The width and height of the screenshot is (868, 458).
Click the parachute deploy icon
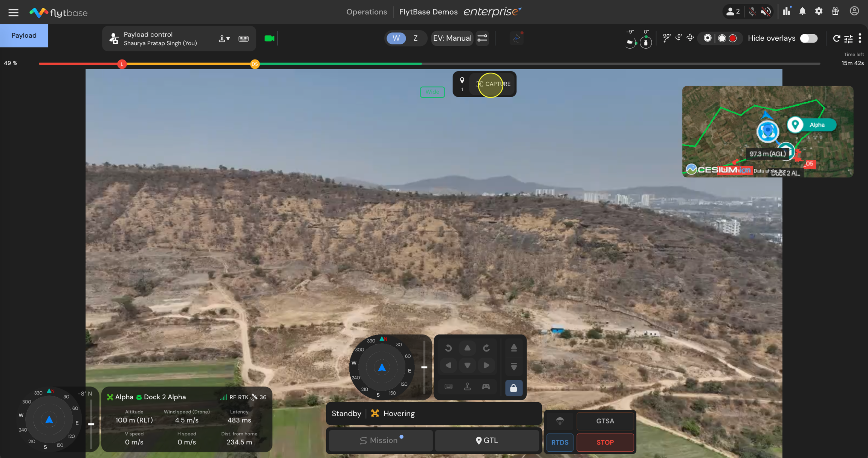(x=560, y=421)
